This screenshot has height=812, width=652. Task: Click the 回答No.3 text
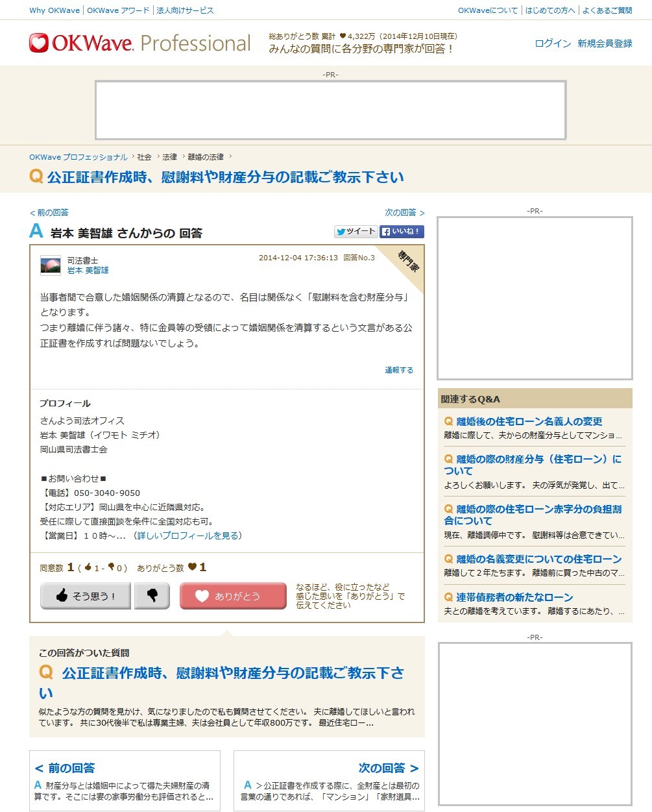point(359,258)
